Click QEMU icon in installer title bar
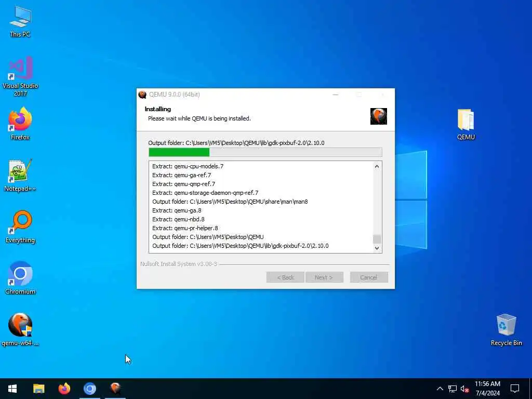This screenshot has height=399, width=532. [x=142, y=95]
